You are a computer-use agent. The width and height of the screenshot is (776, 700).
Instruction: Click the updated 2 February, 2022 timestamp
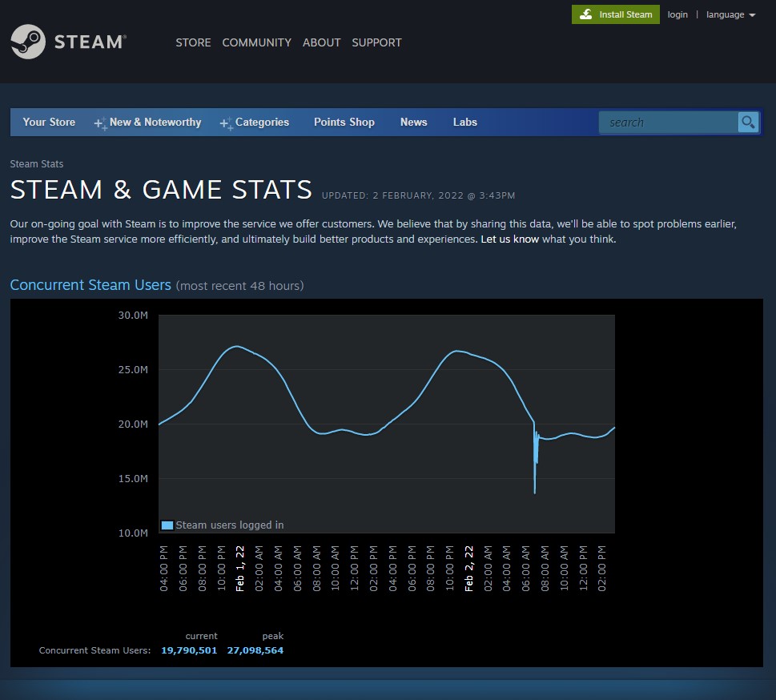pos(418,195)
